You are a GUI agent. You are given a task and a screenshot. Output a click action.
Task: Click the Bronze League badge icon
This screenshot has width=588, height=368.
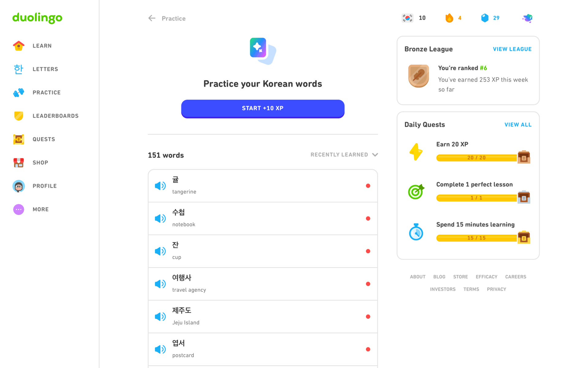click(x=419, y=76)
